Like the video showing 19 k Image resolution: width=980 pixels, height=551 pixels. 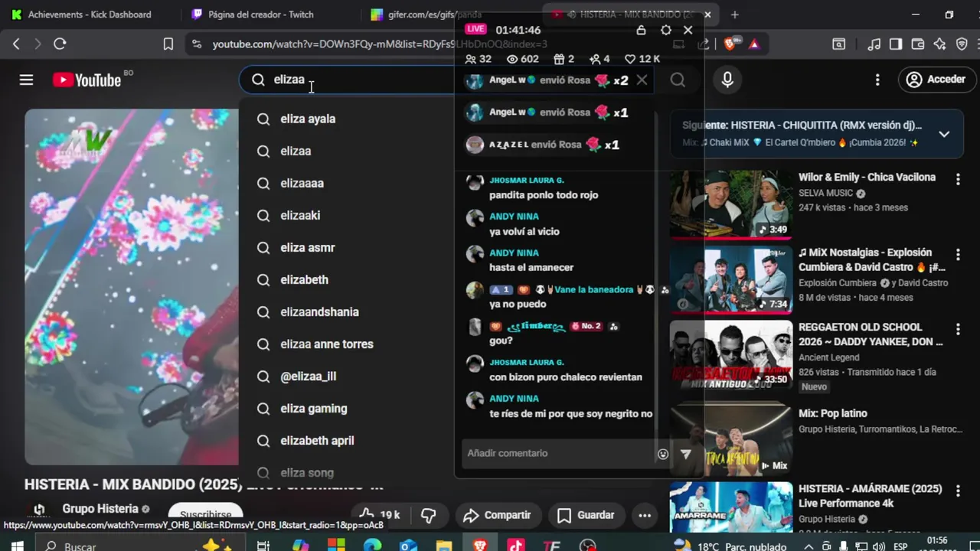381,515
